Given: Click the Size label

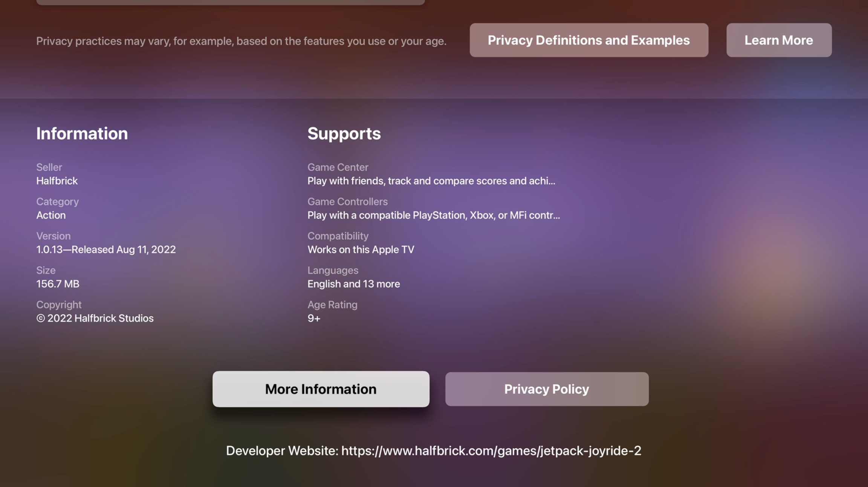Looking at the screenshot, I should (x=46, y=270).
